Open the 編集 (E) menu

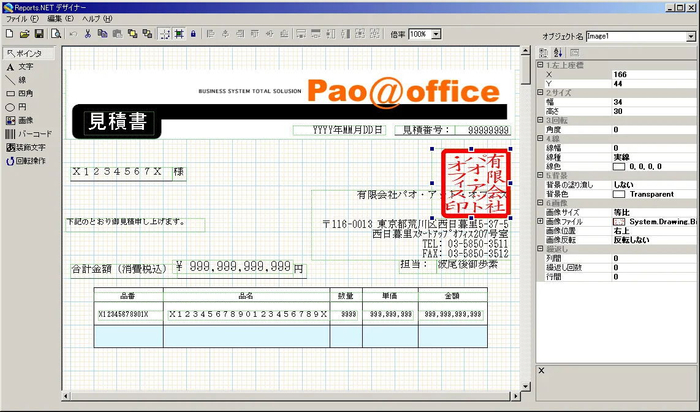pos(61,19)
